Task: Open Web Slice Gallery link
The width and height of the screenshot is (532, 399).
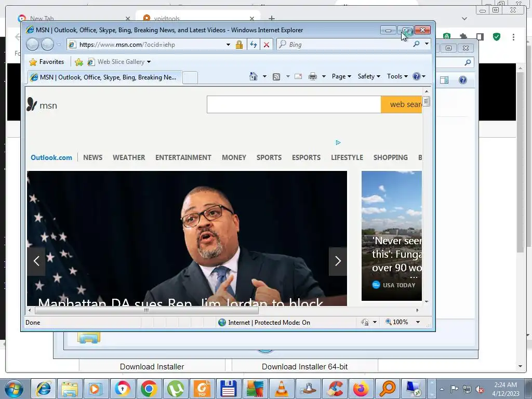Action: pos(119,62)
